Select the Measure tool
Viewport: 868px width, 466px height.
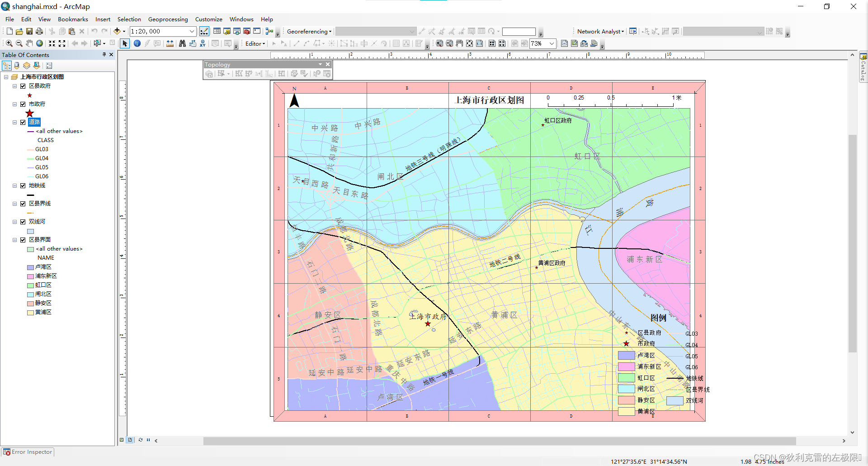click(x=170, y=43)
